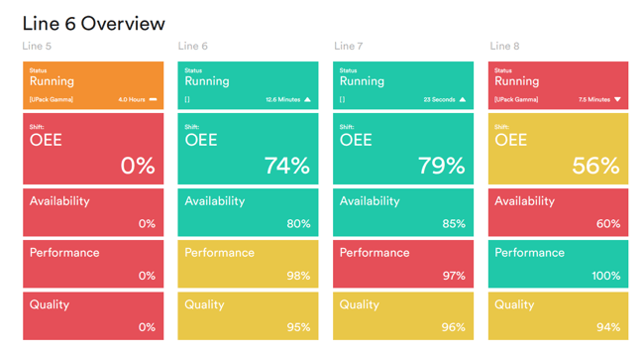Viewport: 644px width, 357px height.
Task: Click the Availability 60% red tile
Action: (558, 212)
